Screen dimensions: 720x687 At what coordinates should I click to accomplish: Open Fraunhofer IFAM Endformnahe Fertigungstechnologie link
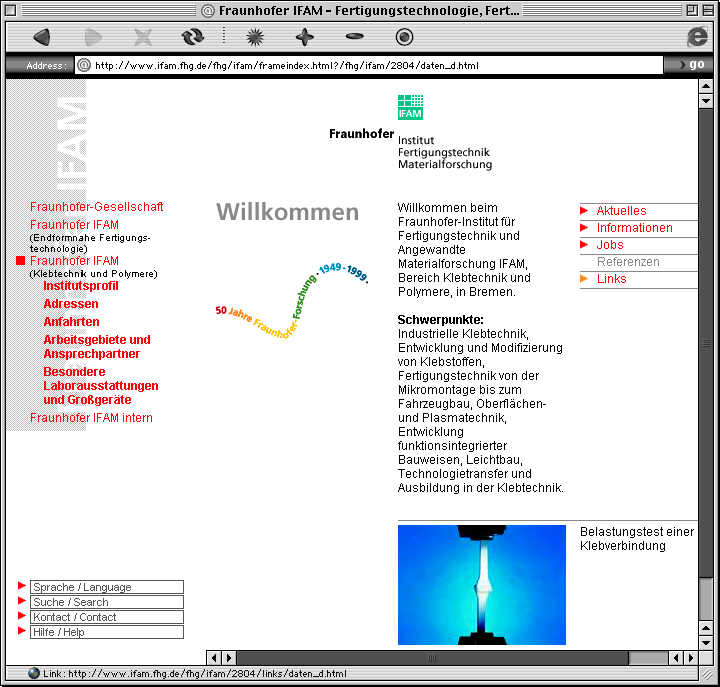tap(74, 225)
